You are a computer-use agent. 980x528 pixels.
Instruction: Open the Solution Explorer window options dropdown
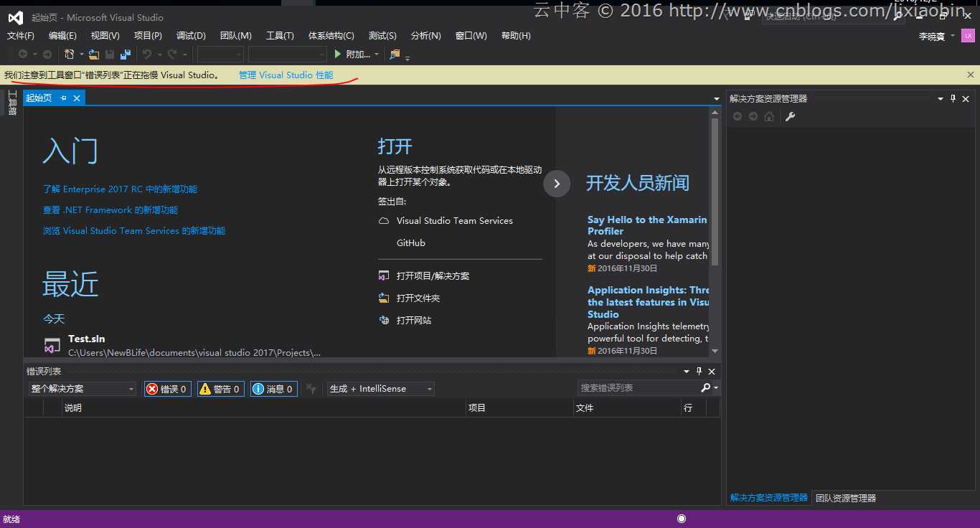coord(941,99)
